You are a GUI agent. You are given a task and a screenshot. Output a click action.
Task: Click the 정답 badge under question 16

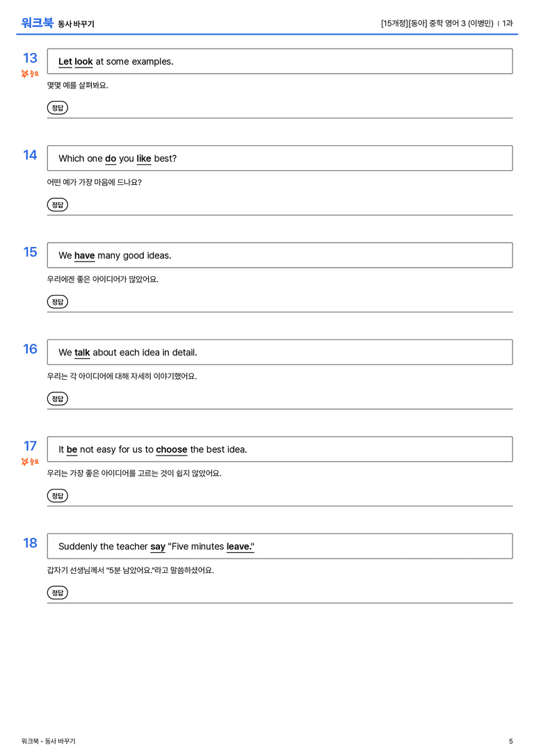click(57, 399)
